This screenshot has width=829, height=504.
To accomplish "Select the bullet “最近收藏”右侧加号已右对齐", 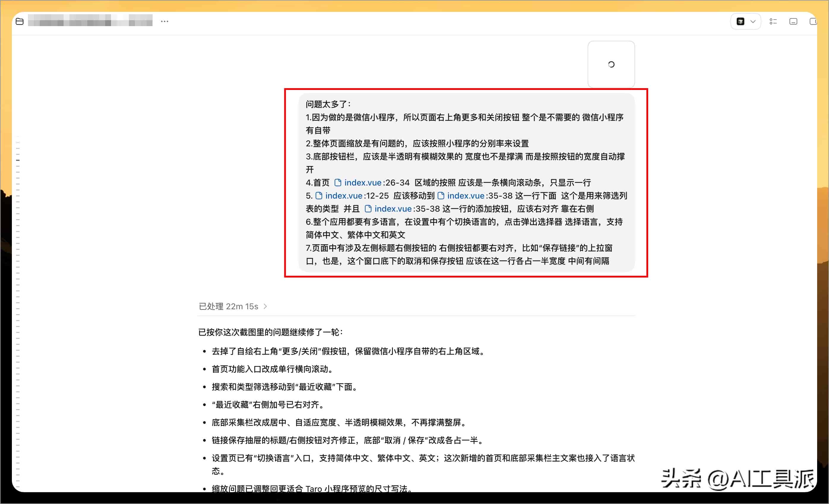I will (268, 405).
